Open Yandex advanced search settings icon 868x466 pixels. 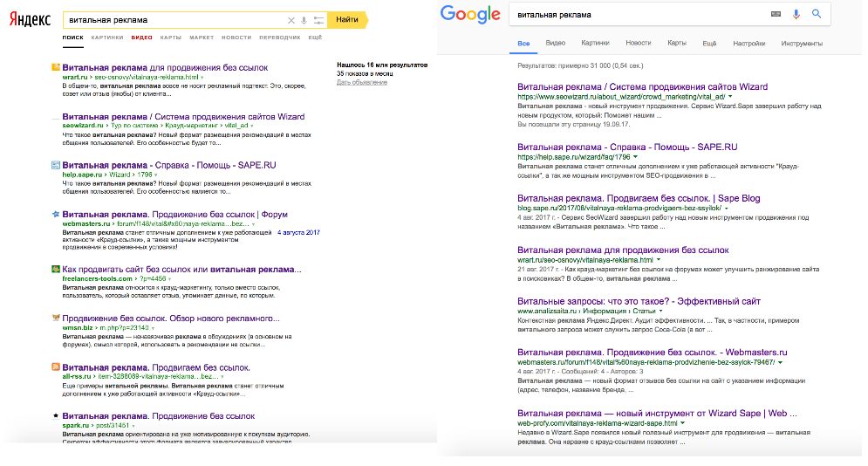(318, 20)
